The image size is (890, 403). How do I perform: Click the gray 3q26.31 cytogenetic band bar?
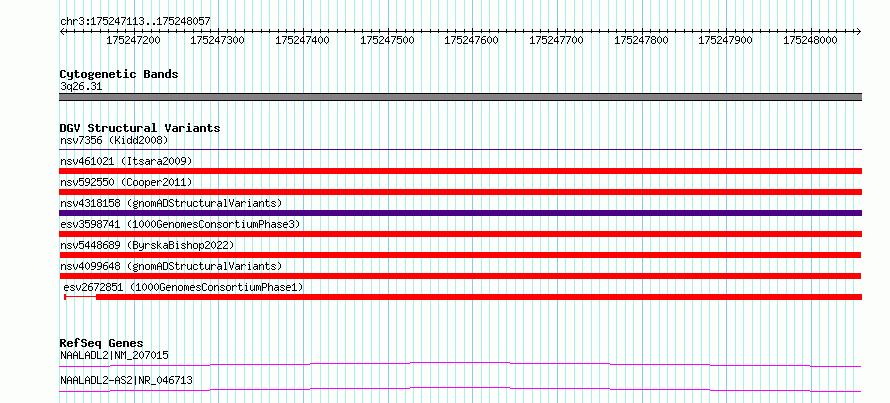460,97
